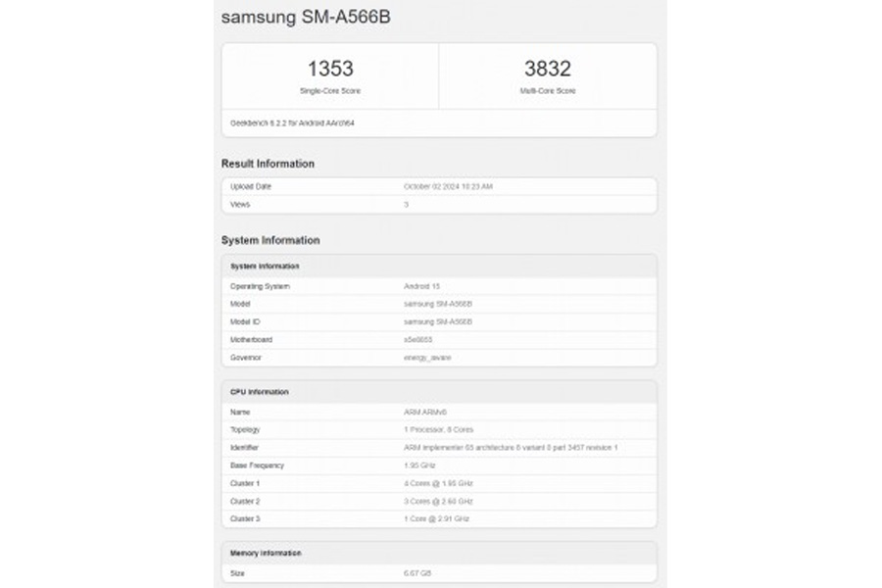Select the Model ID row
This screenshot has height=588, width=882.
439,321
